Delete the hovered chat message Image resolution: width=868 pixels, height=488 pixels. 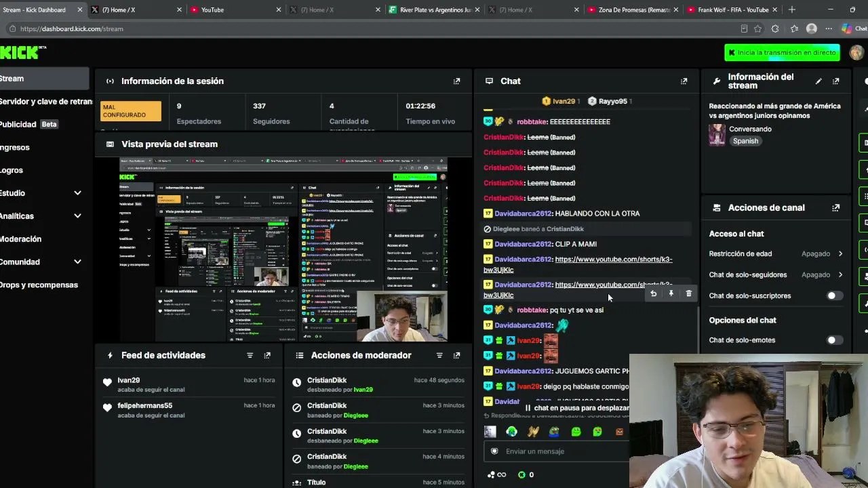(688, 293)
